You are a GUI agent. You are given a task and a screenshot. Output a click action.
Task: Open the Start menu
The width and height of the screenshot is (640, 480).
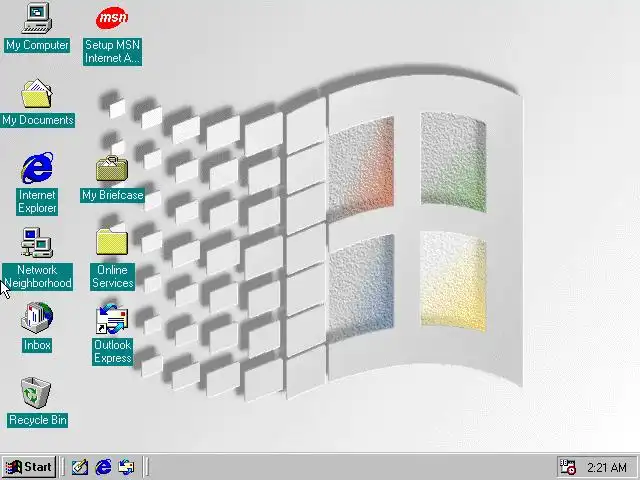[29, 467]
